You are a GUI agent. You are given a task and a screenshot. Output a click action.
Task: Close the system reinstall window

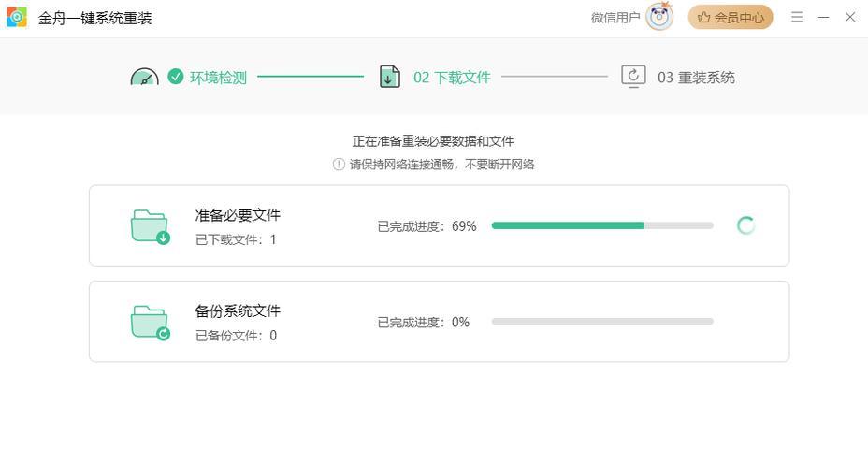[850, 17]
